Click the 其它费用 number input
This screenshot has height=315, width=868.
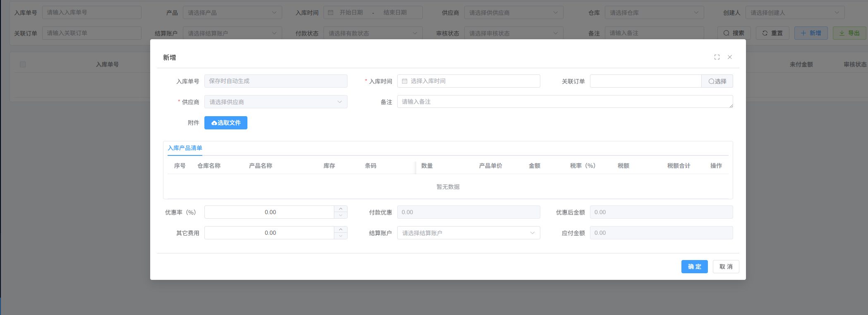click(270, 233)
